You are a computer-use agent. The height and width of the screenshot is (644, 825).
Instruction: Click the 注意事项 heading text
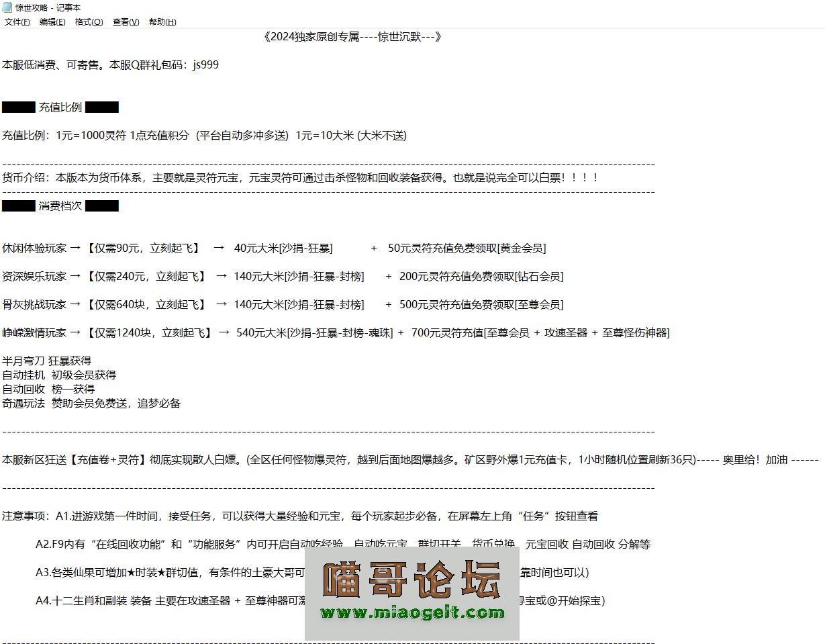(23, 516)
